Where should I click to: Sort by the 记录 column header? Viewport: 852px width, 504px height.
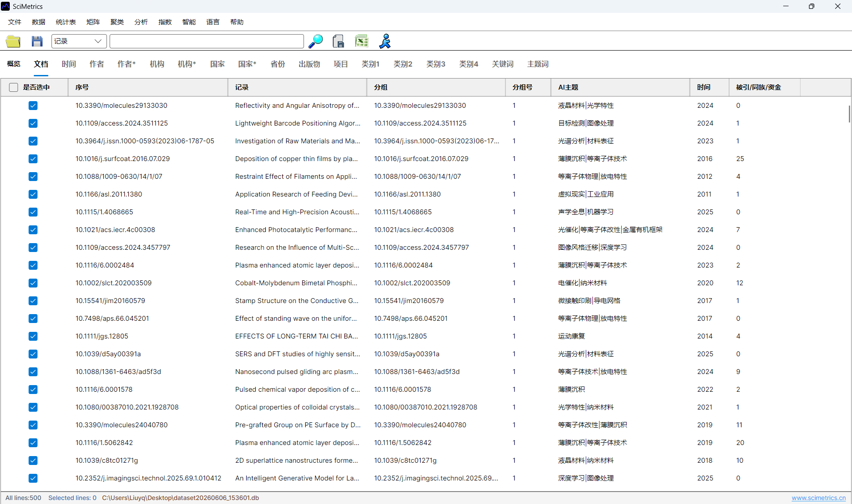point(297,87)
